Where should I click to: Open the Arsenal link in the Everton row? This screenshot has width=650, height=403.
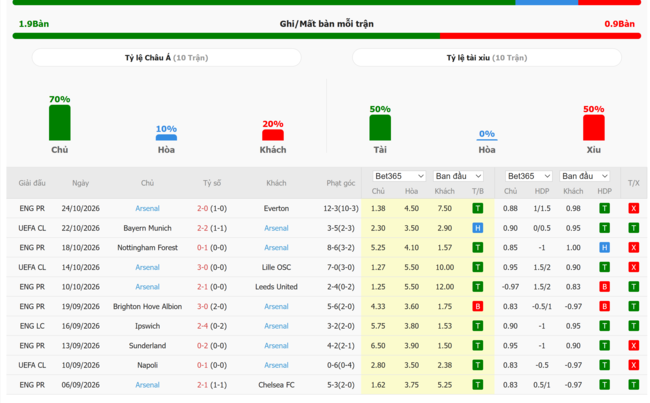click(147, 208)
